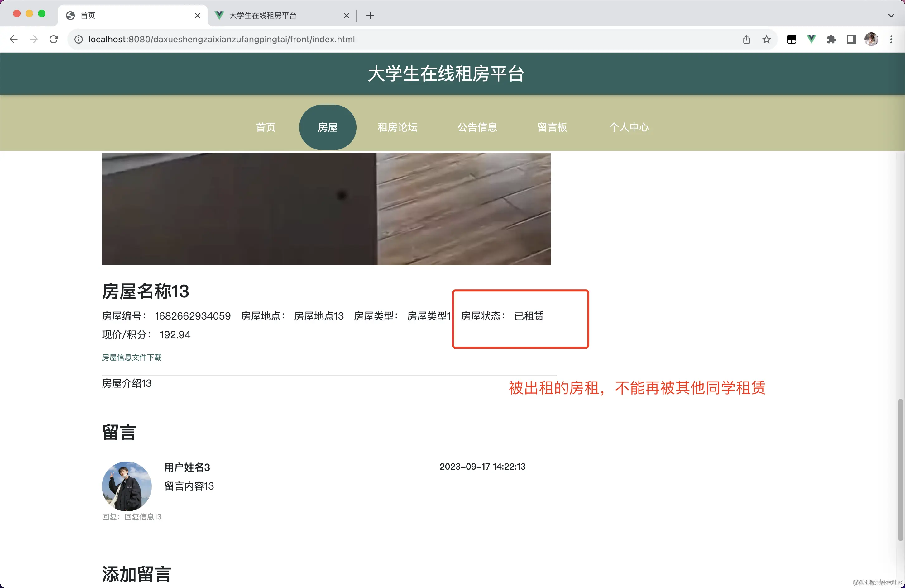Open a new browser tab
The image size is (905, 588).
point(370,15)
